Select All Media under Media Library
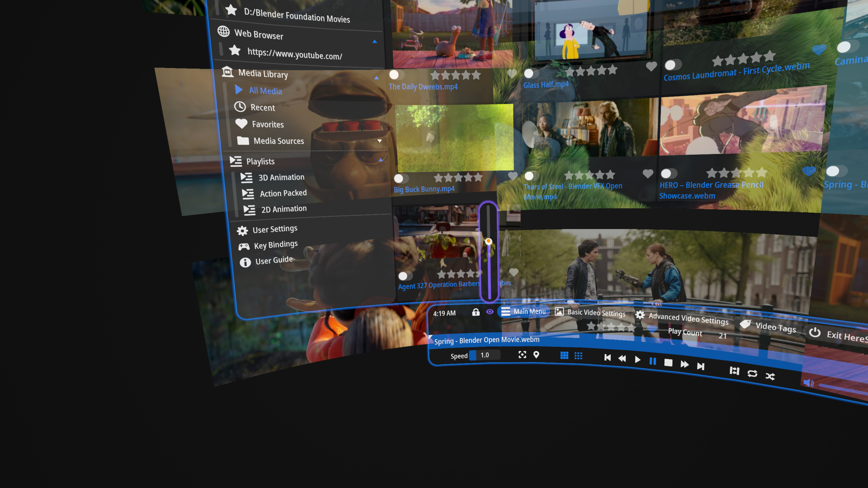The image size is (868, 488). click(266, 91)
